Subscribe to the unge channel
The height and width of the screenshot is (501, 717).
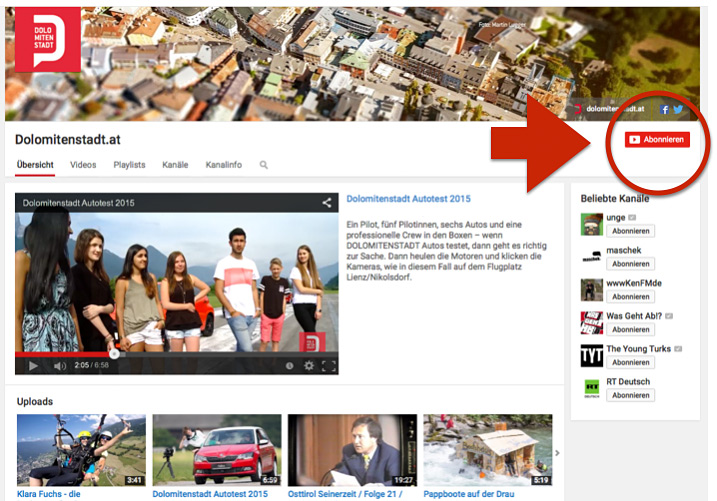tap(631, 231)
